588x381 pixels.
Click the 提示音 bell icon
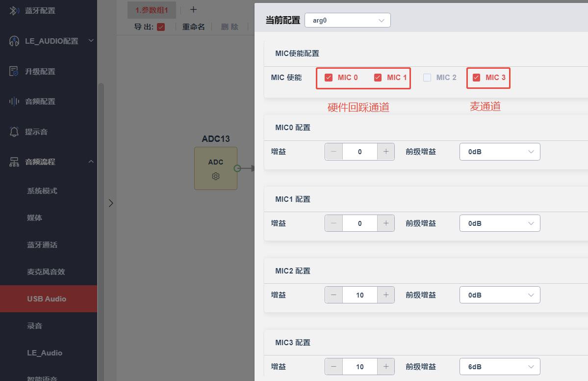[14, 132]
